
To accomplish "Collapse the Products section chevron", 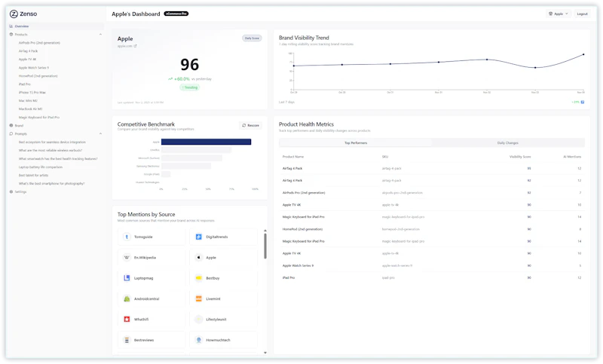I will (101, 35).
